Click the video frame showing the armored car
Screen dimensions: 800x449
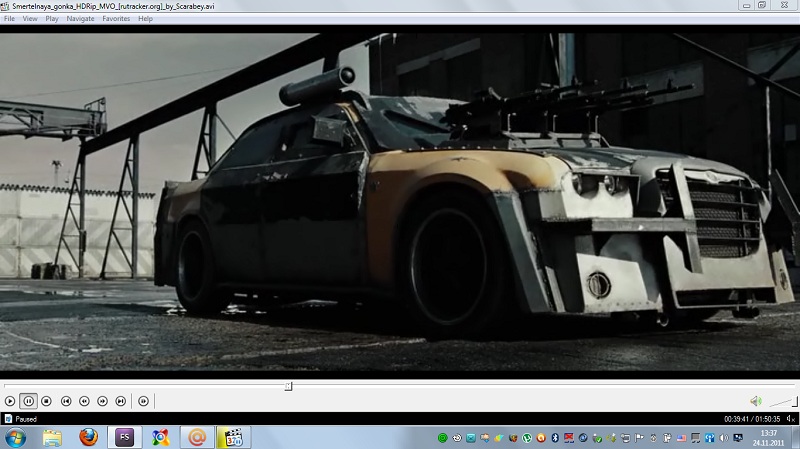pos(400,202)
